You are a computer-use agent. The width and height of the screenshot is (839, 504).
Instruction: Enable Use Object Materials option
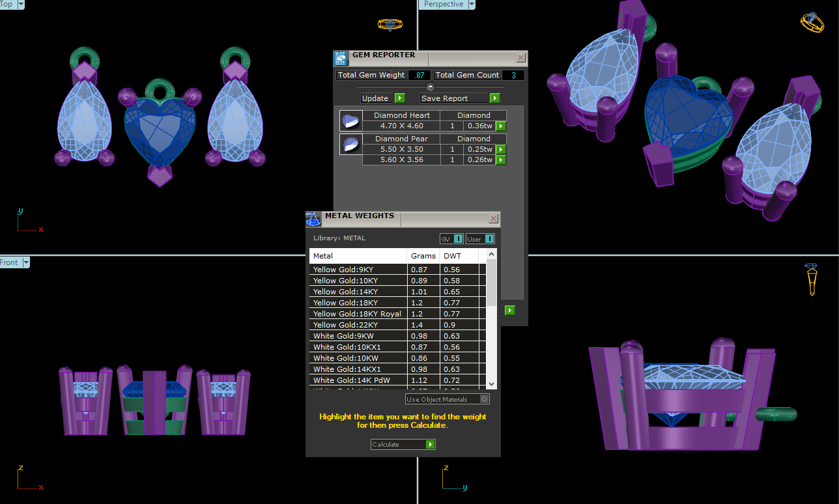[484, 399]
